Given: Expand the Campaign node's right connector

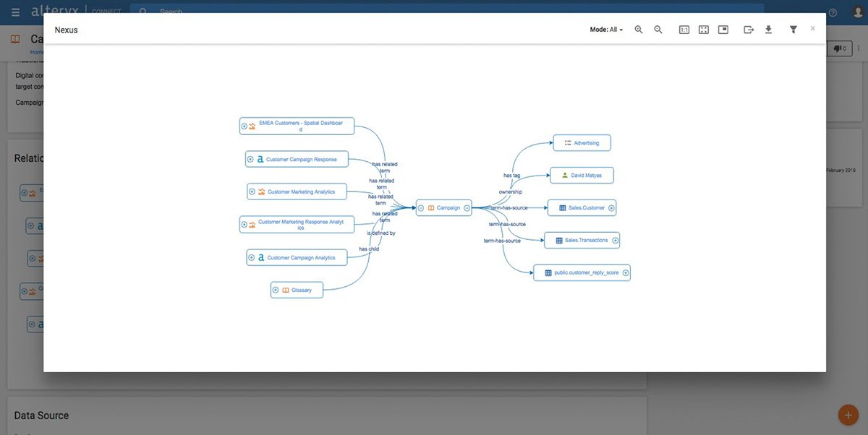Looking at the screenshot, I should 467,207.
